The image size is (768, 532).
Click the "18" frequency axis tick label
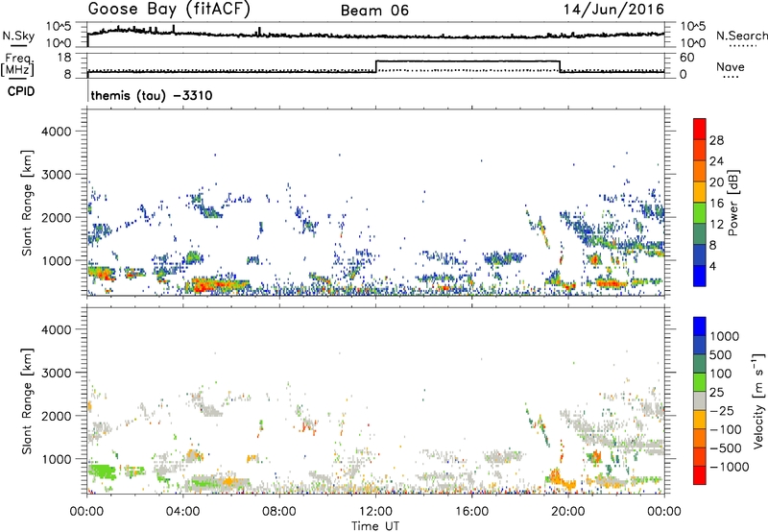click(64, 58)
